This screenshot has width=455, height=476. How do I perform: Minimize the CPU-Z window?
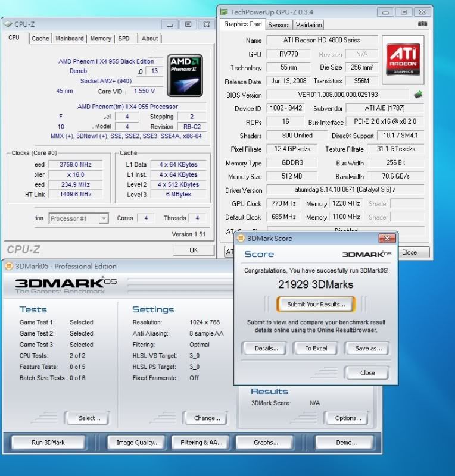tap(170, 24)
